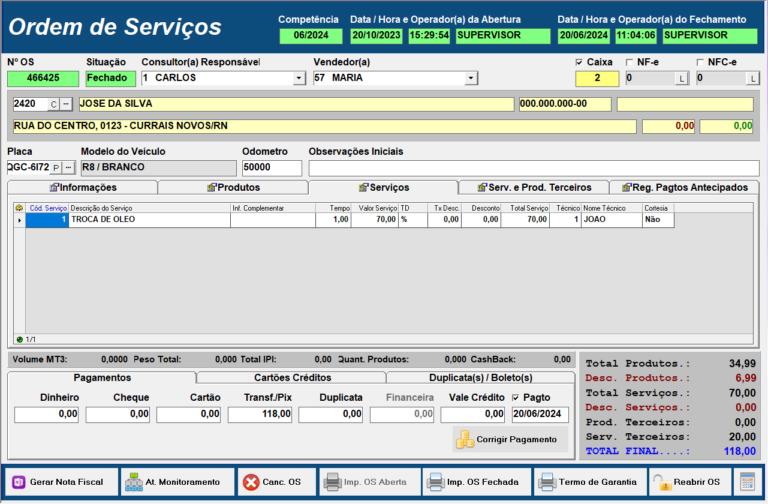Click the C button next to client code

pyautogui.click(x=53, y=104)
